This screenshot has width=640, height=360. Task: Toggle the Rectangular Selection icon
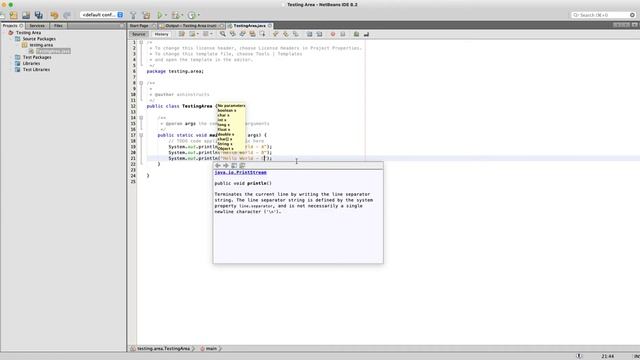(x=262, y=34)
